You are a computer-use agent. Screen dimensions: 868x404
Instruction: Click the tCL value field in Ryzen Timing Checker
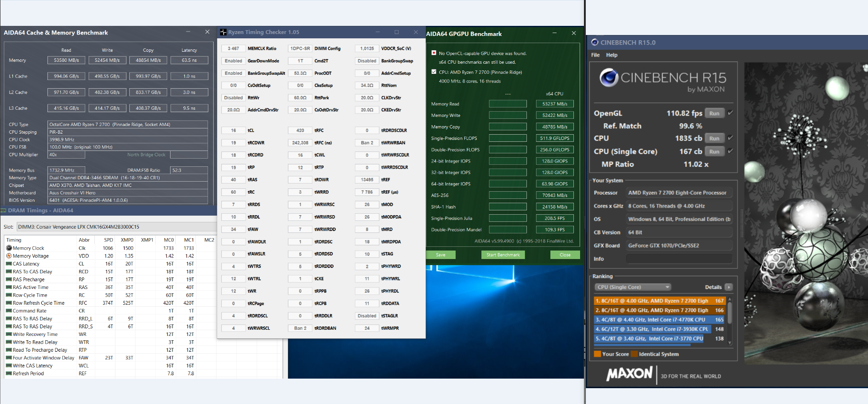(x=233, y=130)
